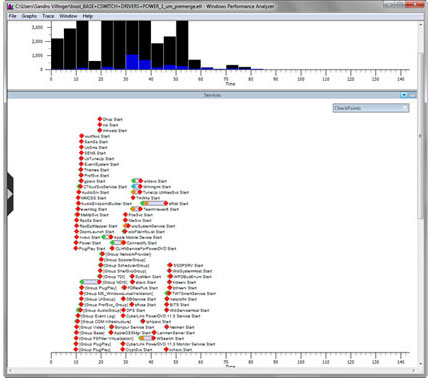
Task: Click the Winmgmt Start diamond marker
Action: pyautogui.click(x=140, y=187)
